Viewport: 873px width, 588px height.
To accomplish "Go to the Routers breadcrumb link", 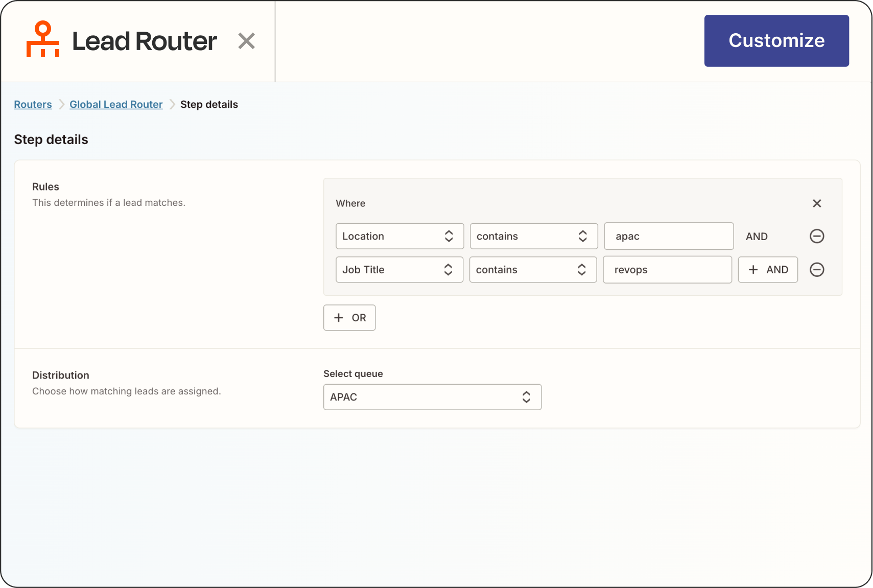I will click(x=33, y=104).
